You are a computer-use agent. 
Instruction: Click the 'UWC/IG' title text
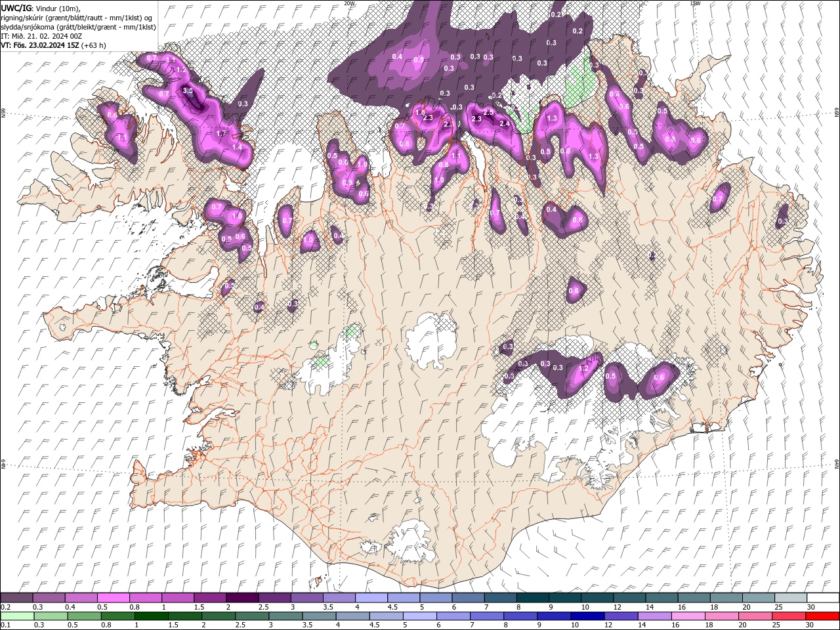click(x=16, y=8)
